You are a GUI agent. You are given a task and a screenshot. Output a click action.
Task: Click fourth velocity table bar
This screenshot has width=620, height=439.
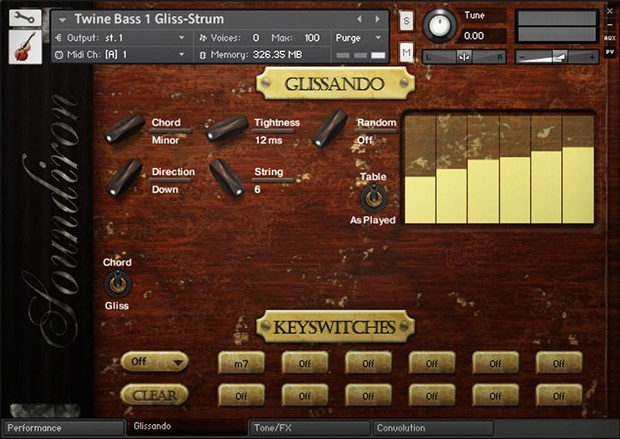[x=514, y=190]
